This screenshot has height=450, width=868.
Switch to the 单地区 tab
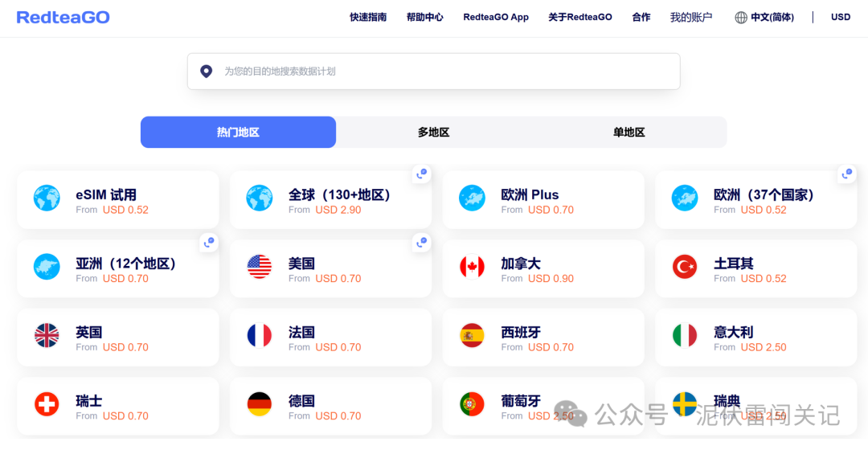click(628, 133)
